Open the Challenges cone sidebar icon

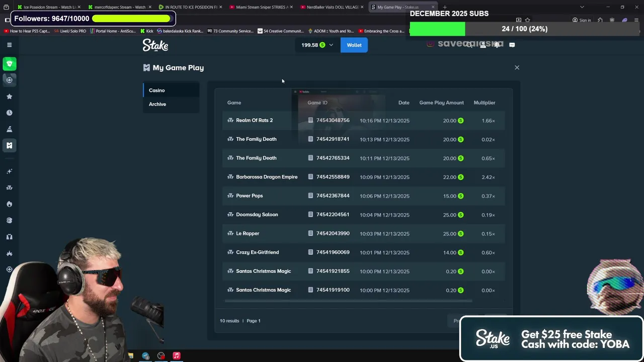click(x=9, y=129)
